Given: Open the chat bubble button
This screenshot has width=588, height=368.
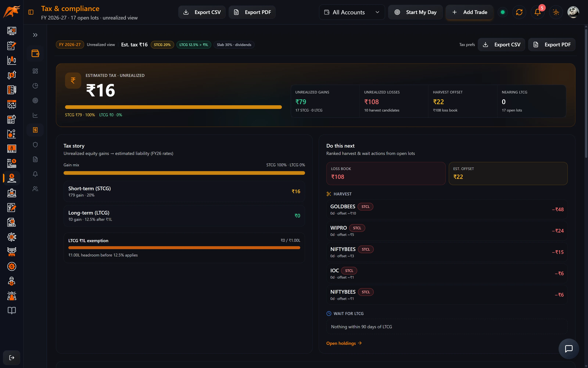Looking at the screenshot, I should (x=569, y=348).
